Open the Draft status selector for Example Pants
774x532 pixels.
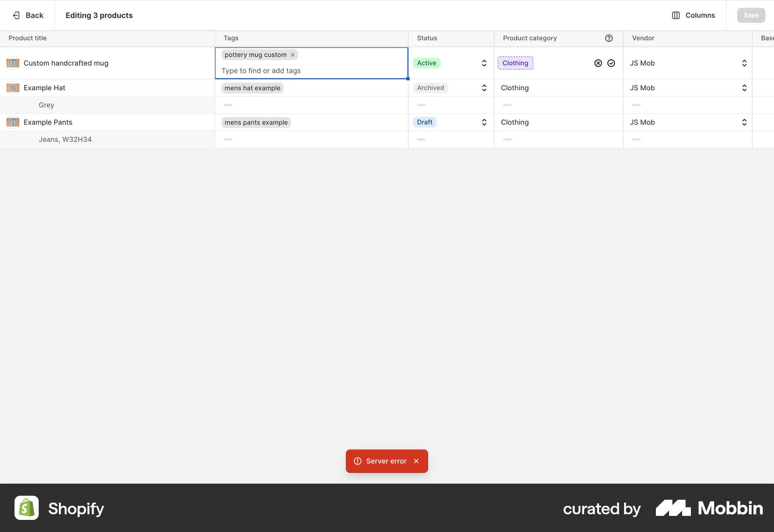484,122
